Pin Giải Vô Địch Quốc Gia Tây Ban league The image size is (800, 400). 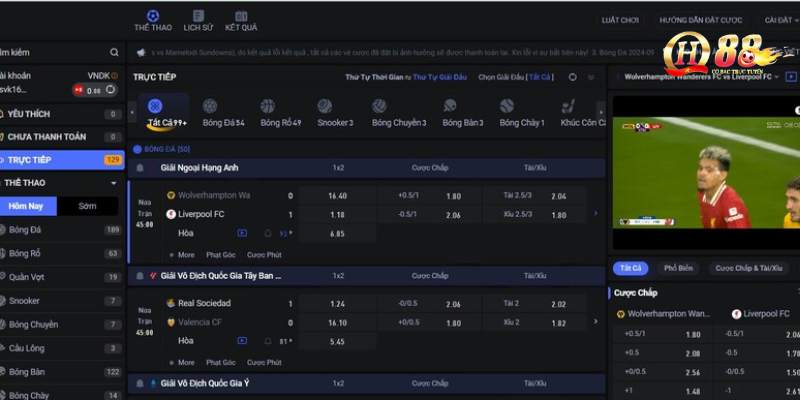[x=140, y=276]
